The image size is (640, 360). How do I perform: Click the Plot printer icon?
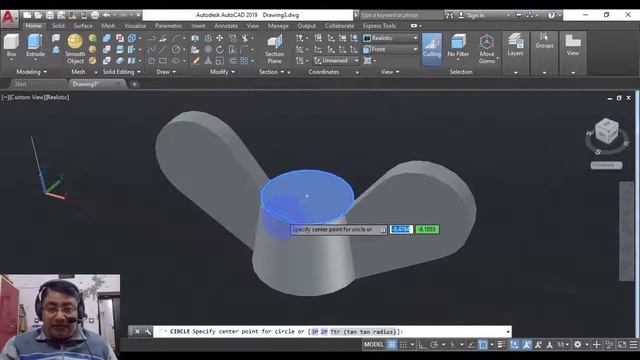pyautogui.click(x=95, y=15)
